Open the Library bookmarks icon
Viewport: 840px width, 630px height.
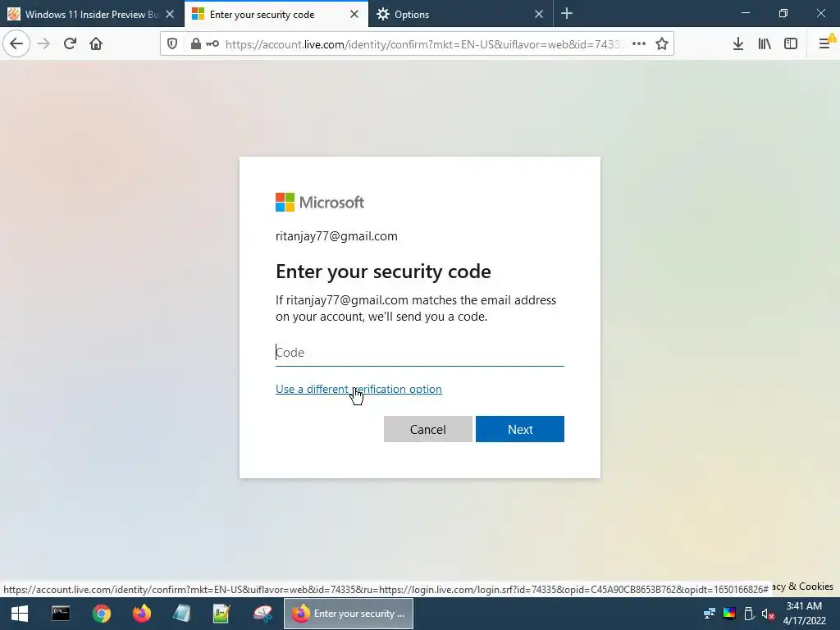point(765,44)
